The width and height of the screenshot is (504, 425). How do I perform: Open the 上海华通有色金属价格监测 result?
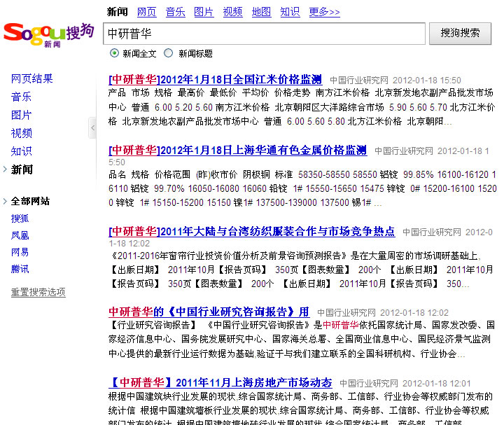click(238, 150)
